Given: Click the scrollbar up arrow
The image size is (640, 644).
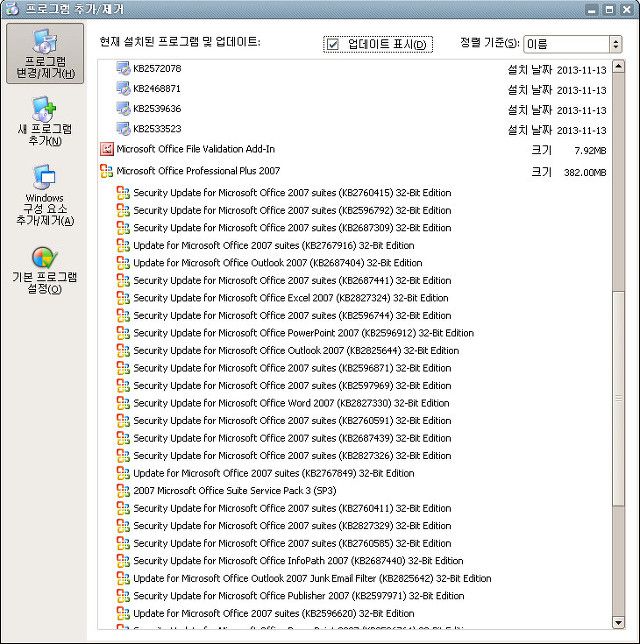Looking at the screenshot, I should pos(618,67).
